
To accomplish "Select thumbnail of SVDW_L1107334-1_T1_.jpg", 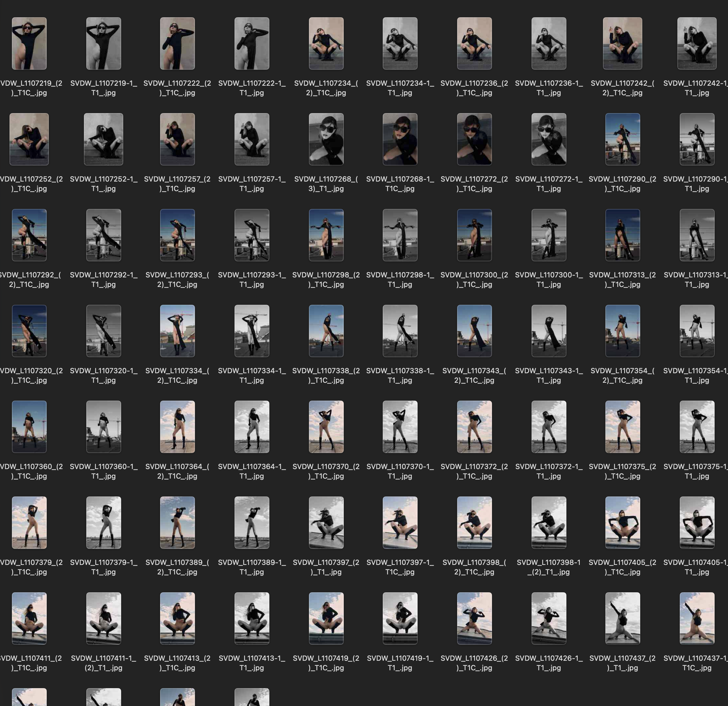I will tap(252, 331).
